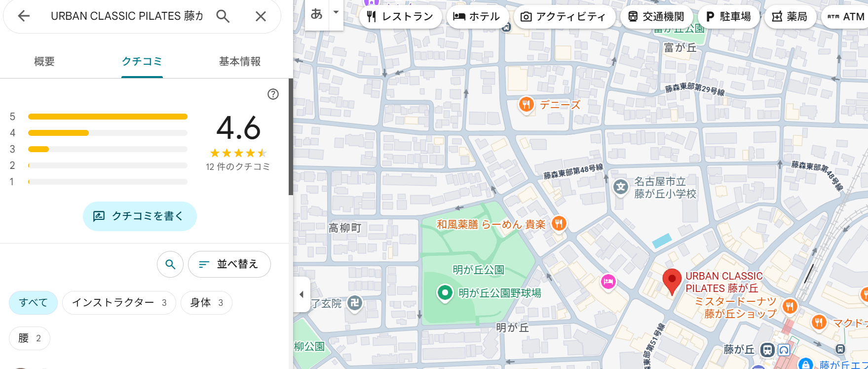Open the review help question-mark icon
The height and width of the screenshot is (369, 868).
[273, 94]
